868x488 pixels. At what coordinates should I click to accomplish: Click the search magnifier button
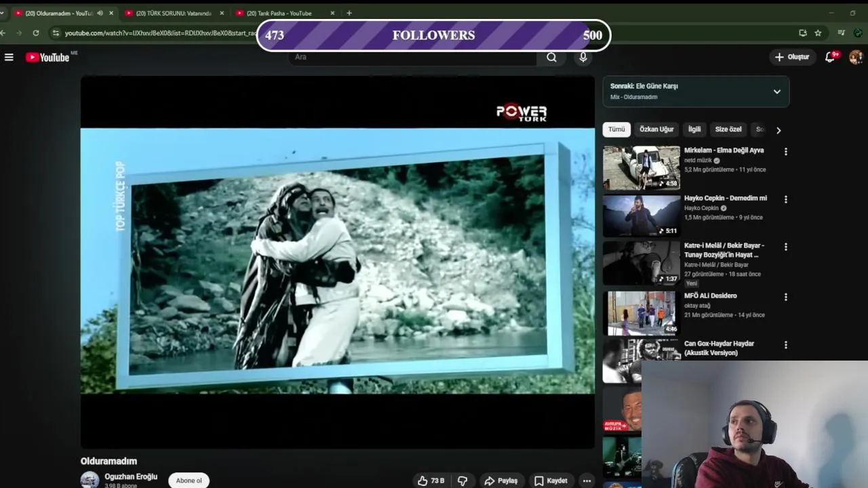coord(551,58)
